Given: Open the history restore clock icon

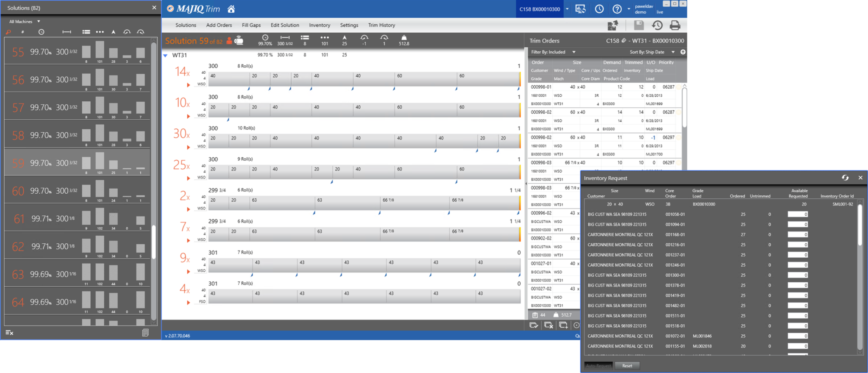Looking at the screenshot, I should (657, 25).
